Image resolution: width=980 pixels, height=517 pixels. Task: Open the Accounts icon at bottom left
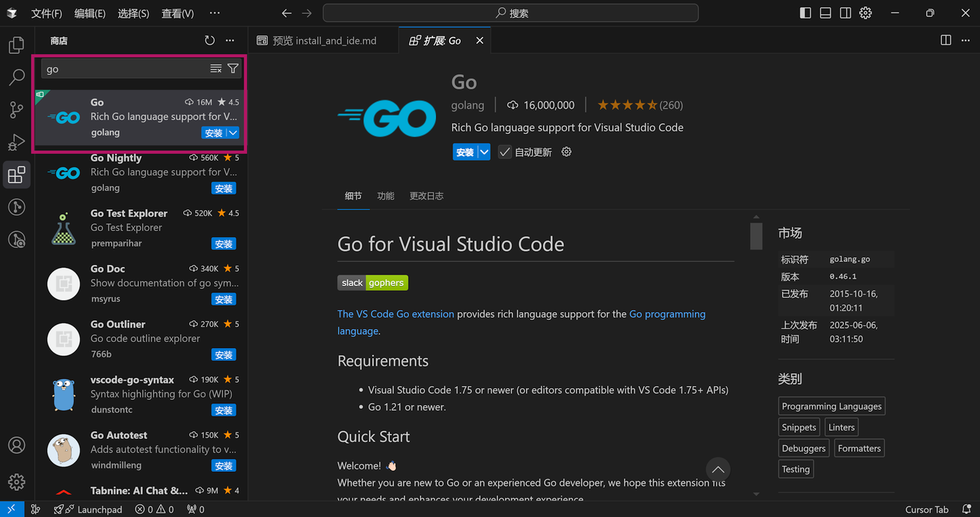16,445
